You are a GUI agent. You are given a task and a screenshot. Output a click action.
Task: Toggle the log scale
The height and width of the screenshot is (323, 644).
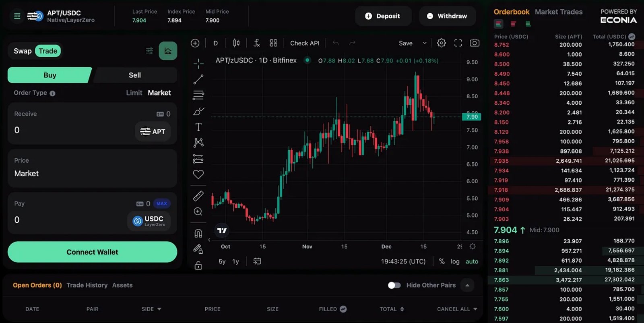(455, 261)
